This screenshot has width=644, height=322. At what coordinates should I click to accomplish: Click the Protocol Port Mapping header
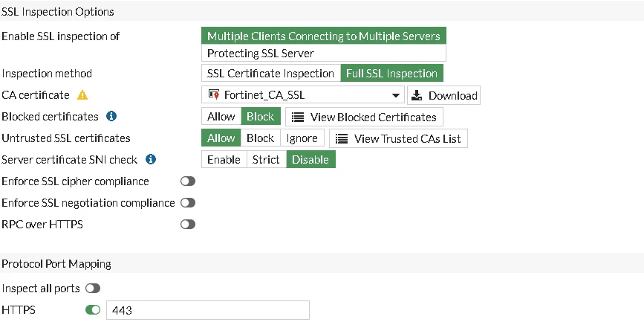56,263
